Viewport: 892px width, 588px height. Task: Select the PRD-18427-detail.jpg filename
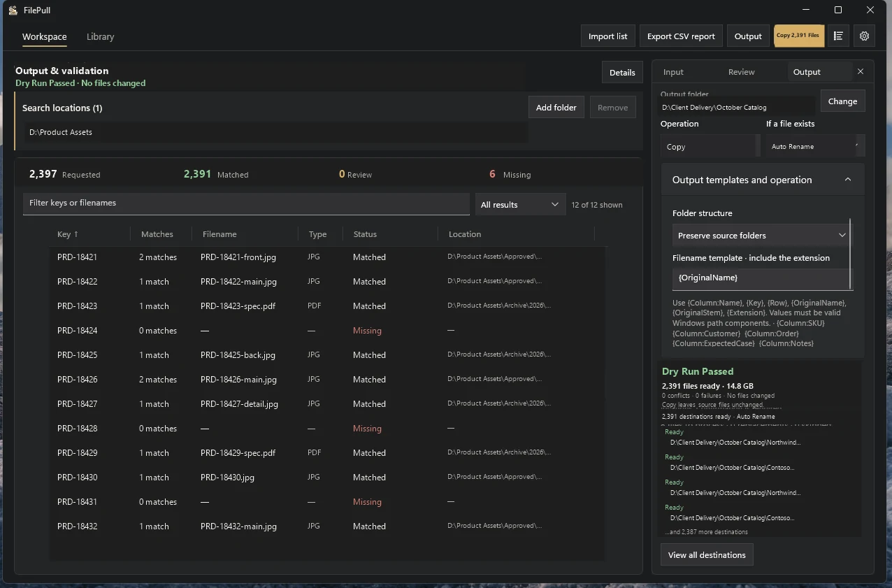[x=239, y=404]
